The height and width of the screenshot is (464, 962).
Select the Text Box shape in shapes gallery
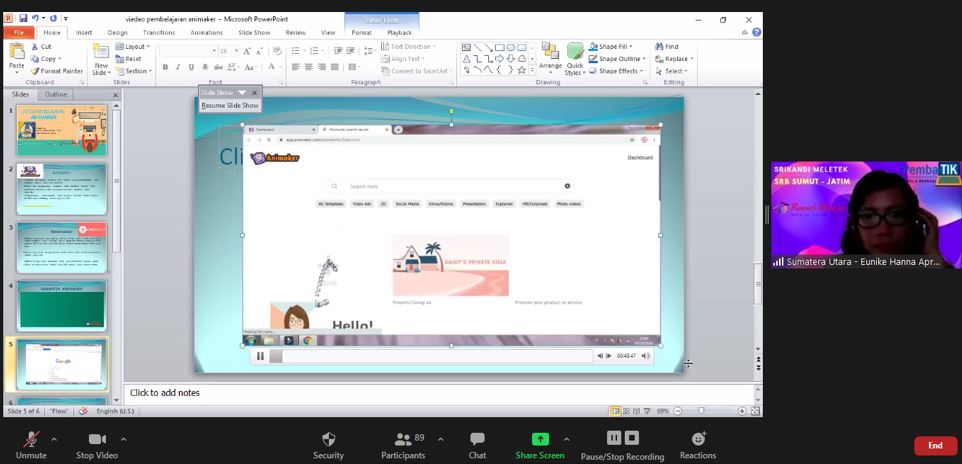point(466,47)
